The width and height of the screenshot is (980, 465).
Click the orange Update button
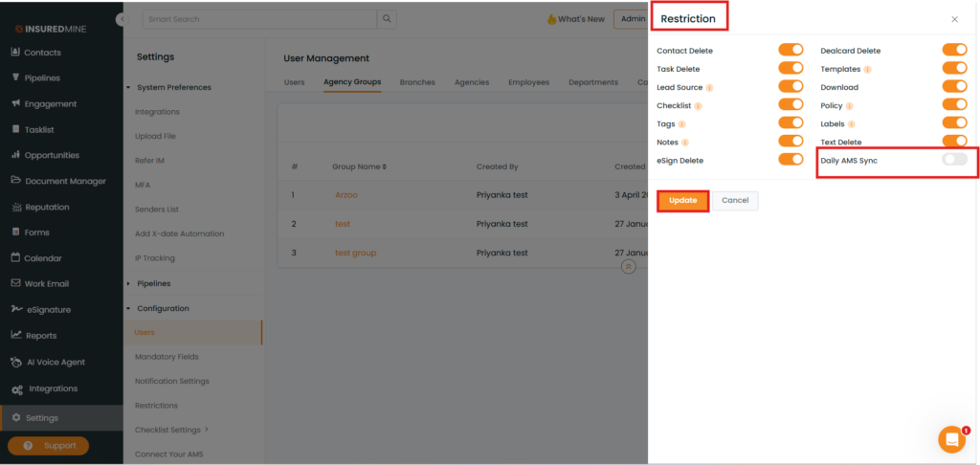[x=682, y=201]
